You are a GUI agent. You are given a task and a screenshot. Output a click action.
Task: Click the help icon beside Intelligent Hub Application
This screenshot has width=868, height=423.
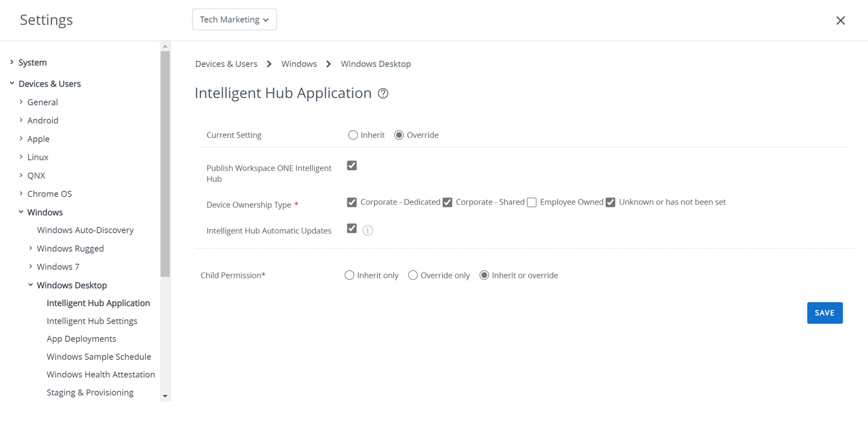pos(383,94)
